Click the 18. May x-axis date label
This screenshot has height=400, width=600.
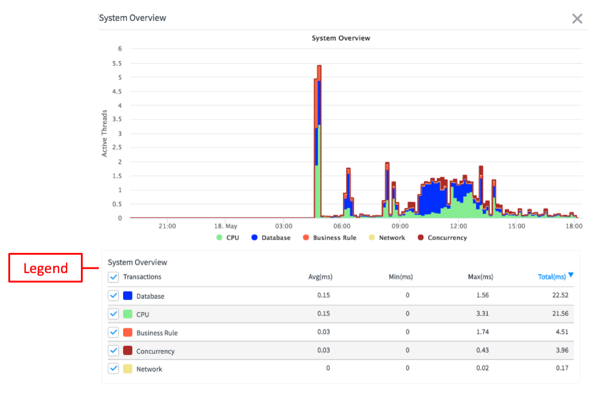point(225,226)
